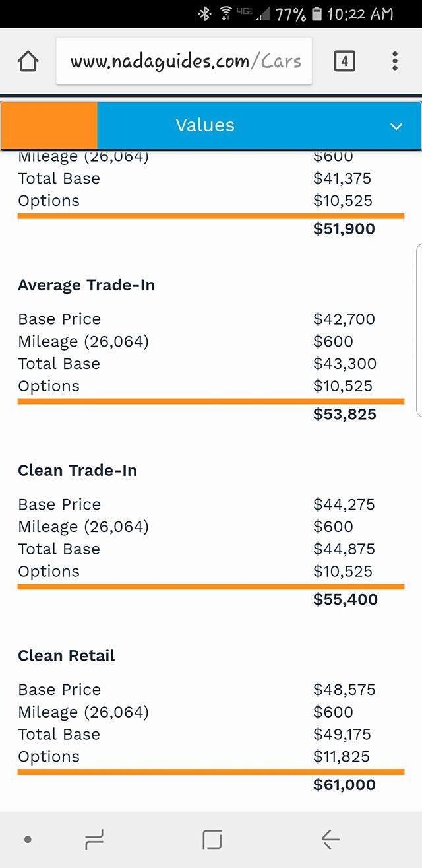Open the three-dot browser menu

click(394, 61)
